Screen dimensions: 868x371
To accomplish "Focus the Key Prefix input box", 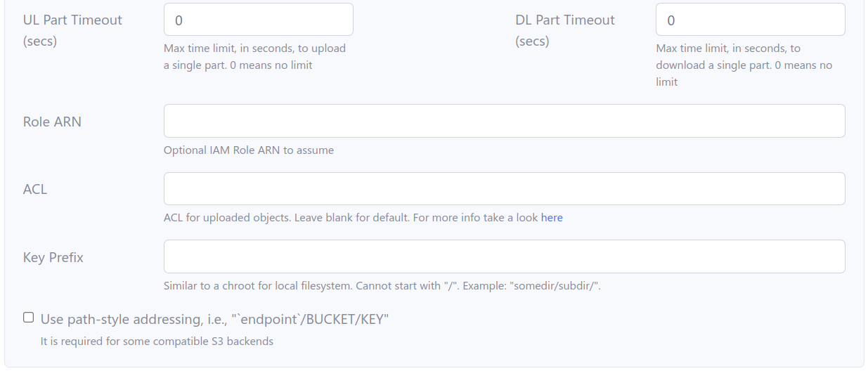I will tap(504, 256).
